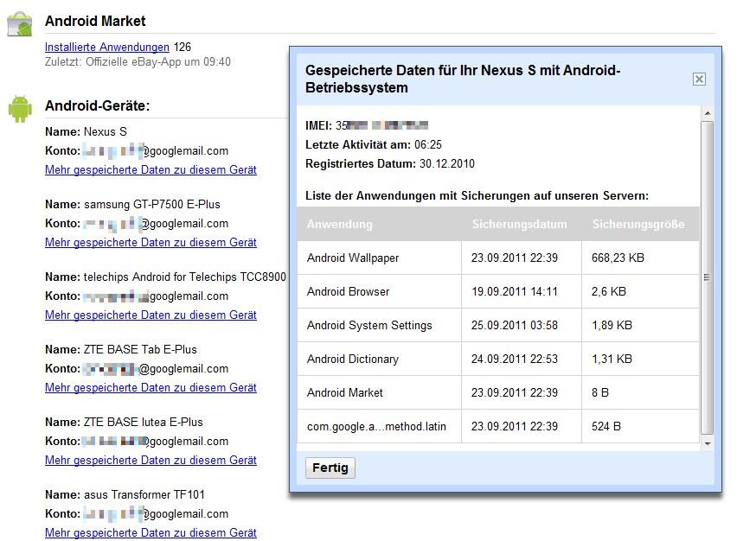Viewport: 756px width, 541px height.
Task: Click backup size 2,6 KB
Action: click(609, 292)
